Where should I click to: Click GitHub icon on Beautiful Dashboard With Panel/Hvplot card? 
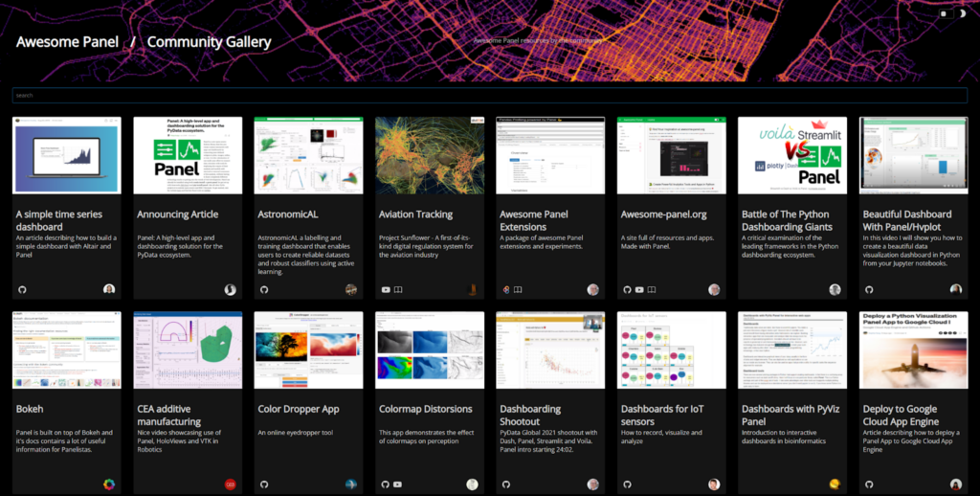870,289
